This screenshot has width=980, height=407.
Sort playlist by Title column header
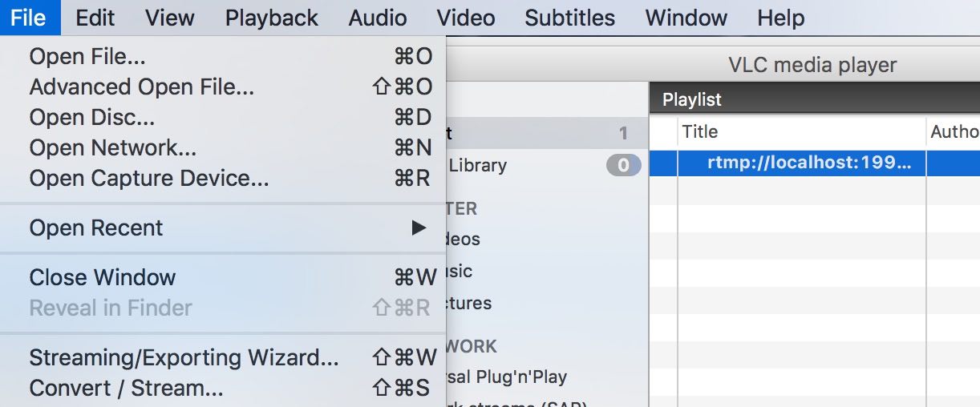pyautogui.click(x=801, y=131)
